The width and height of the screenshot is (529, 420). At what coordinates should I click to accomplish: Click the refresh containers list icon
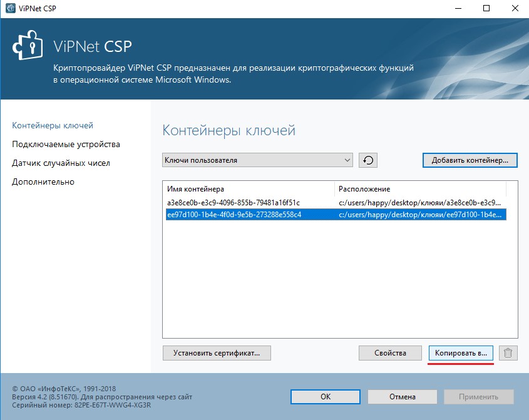[368, 160]
